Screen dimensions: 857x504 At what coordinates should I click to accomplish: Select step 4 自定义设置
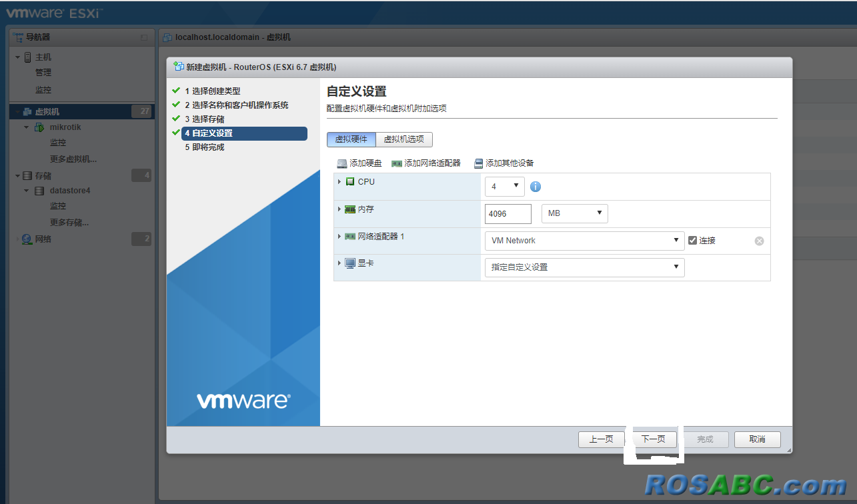tap(244, 133)
